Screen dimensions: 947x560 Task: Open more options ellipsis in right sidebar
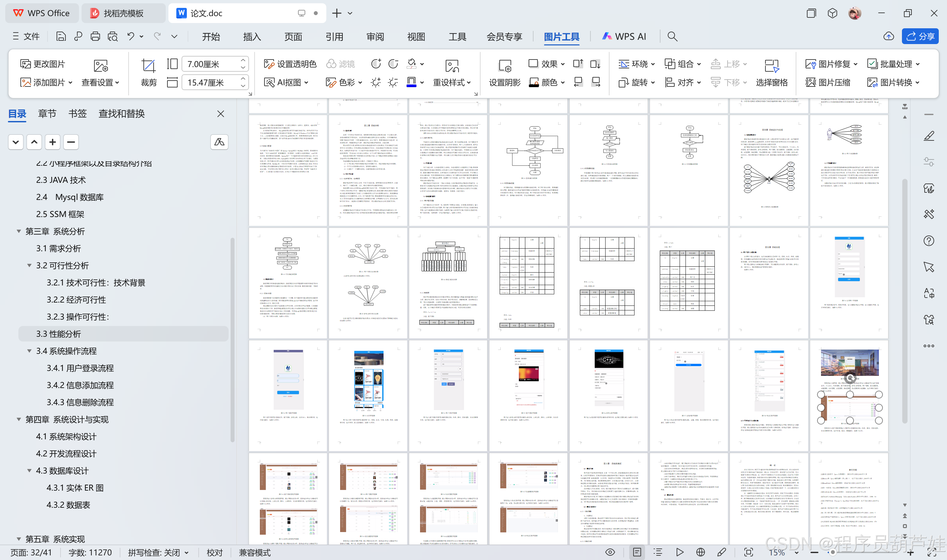pyautogui.click(x=929, y=346)
